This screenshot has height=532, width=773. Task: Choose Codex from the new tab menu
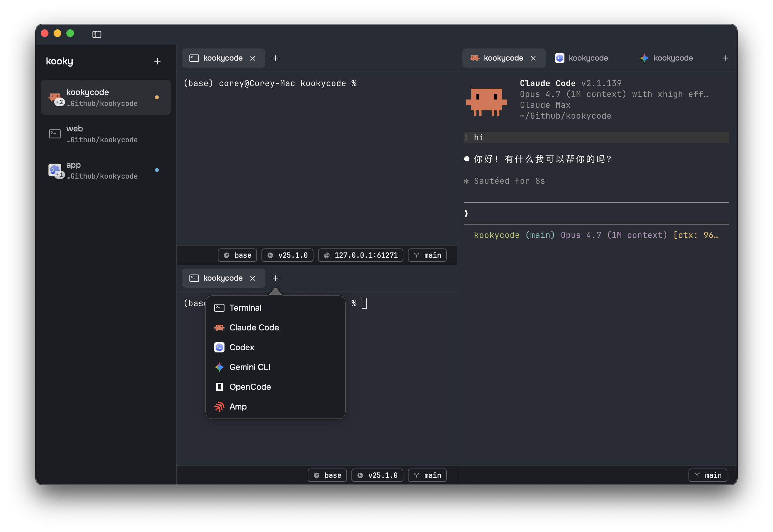click(275, 347)
